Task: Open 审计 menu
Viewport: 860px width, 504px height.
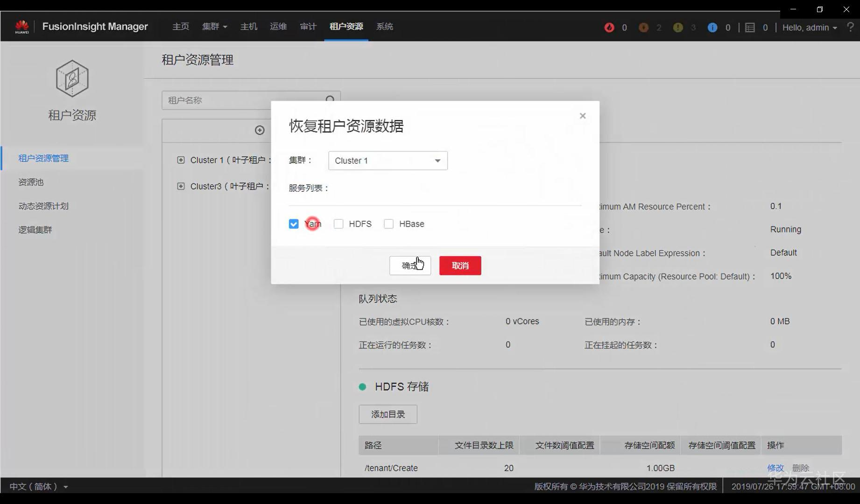Action: (308, 27)
